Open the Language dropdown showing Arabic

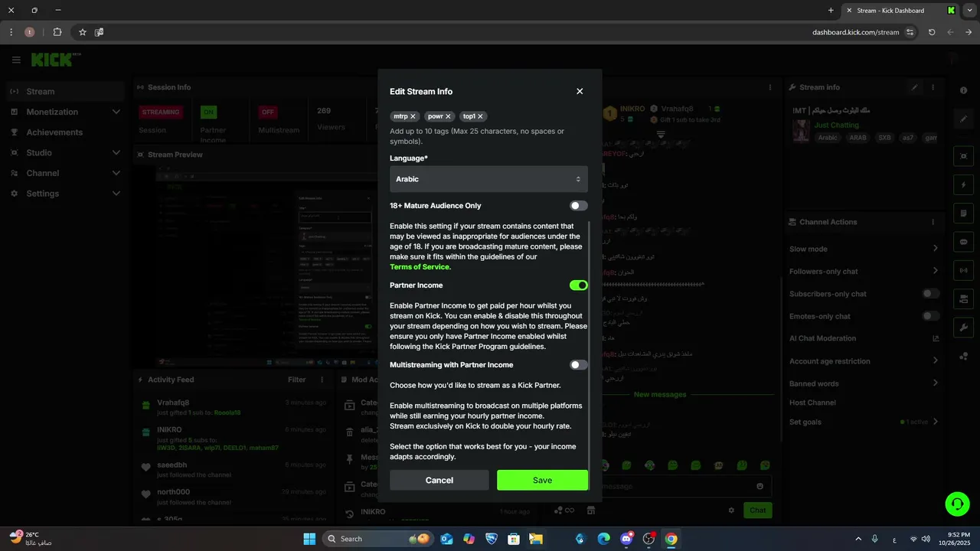coord(488,179)
